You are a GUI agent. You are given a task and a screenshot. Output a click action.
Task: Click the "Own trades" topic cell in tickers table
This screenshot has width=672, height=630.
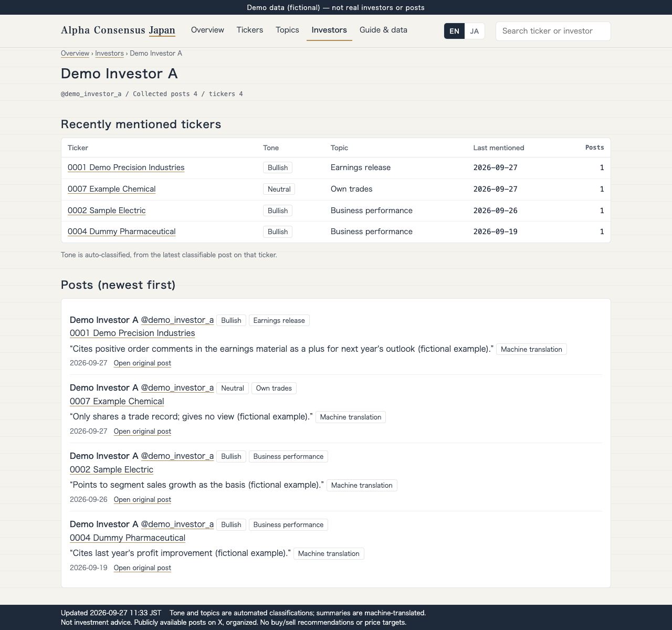(x=352, y=189)
